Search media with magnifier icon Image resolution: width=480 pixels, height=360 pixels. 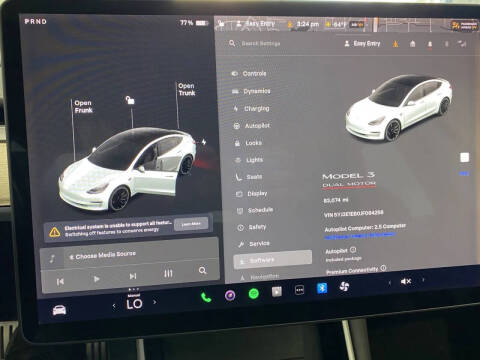[202, 271]
